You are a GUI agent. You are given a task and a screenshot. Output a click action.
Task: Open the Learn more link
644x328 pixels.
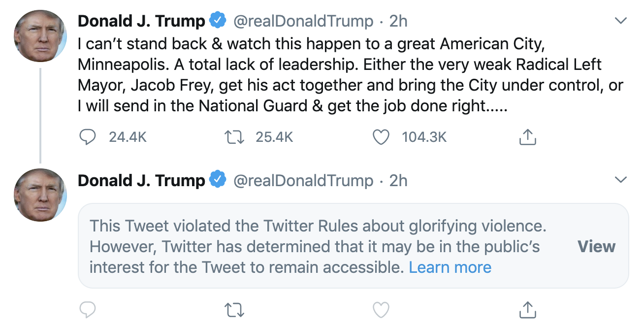[450, 267]
